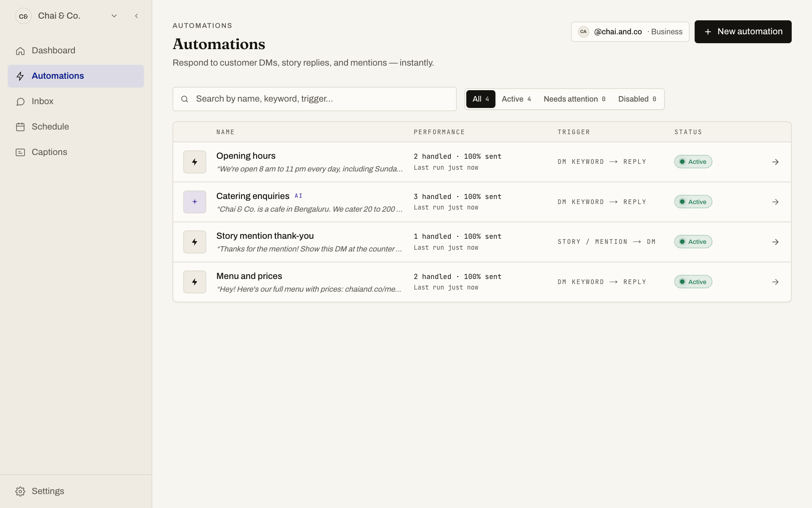Open the @chai.and.co Business account selector
This screenshot has height=508, width=812.
630,32
